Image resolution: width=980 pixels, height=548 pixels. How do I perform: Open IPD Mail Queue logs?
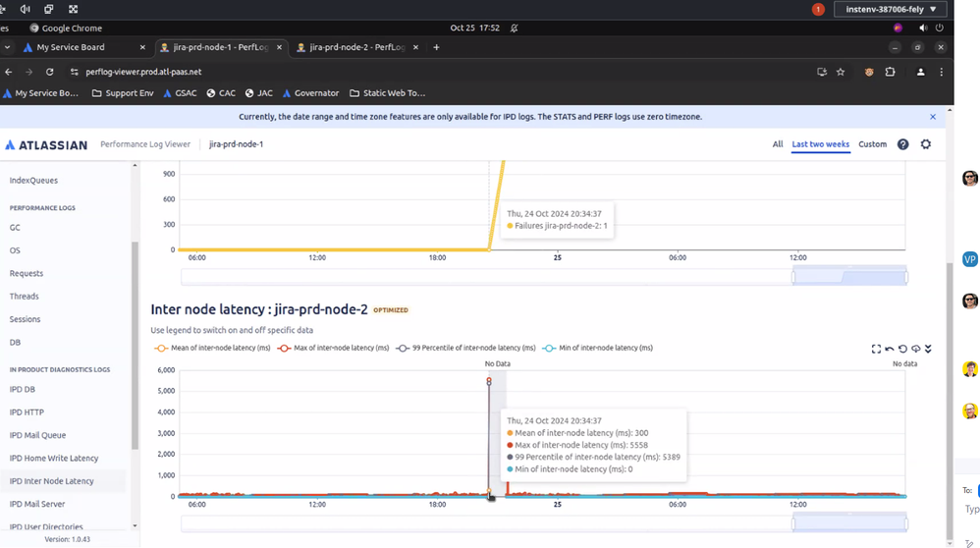(x=37, y=435)
